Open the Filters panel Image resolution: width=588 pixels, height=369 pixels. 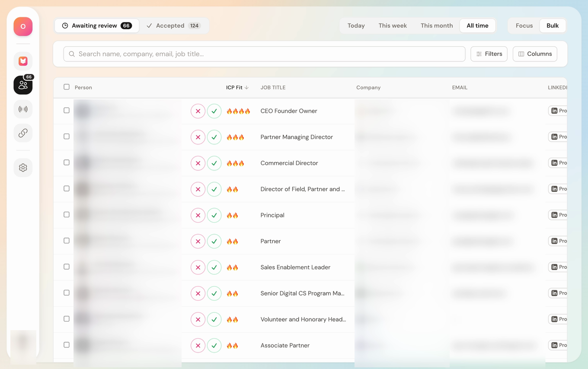489,54
